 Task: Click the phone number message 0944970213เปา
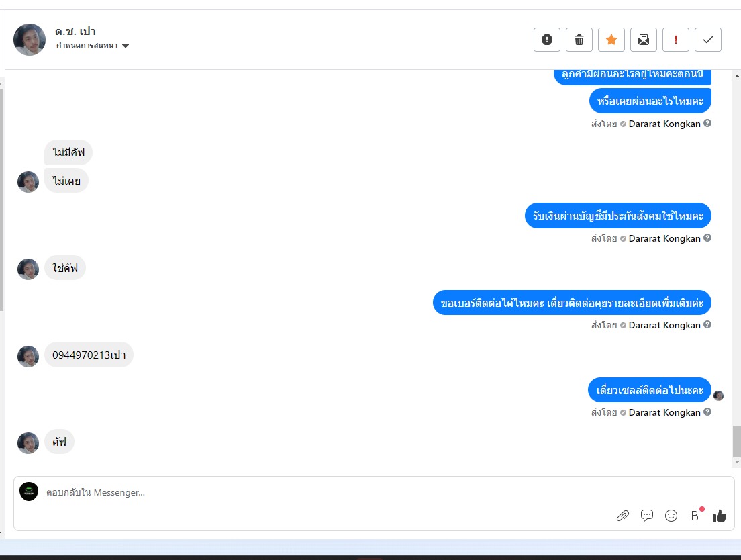(89, 355)
